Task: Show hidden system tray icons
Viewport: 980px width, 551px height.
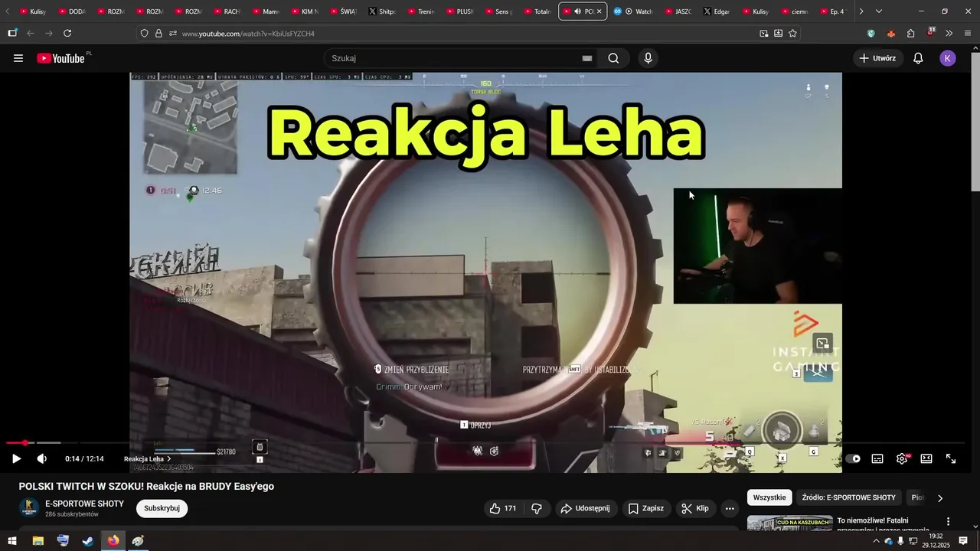Action: tap(876, 541)
